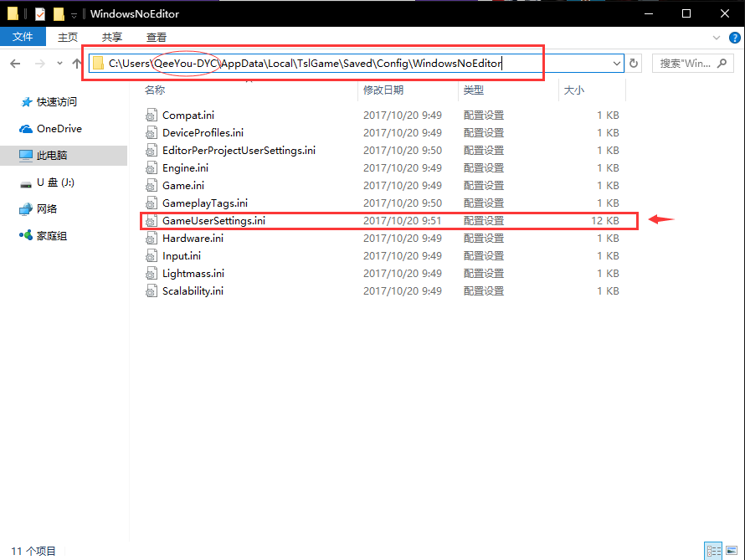Sort files by 名称 column header
Viewport: 745px width, 560px height.
[154, 90]
